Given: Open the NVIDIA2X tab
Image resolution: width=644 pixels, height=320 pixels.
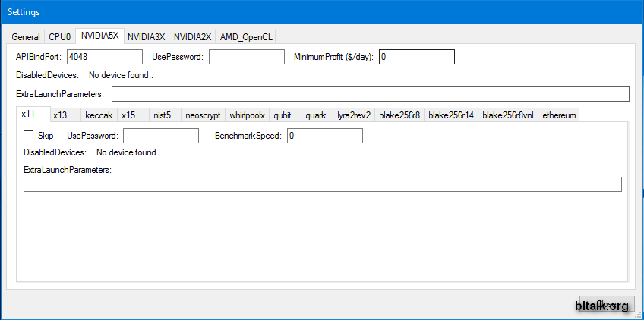Looking at the screenshot, I should pyautogui.click(x=192, y=37).
